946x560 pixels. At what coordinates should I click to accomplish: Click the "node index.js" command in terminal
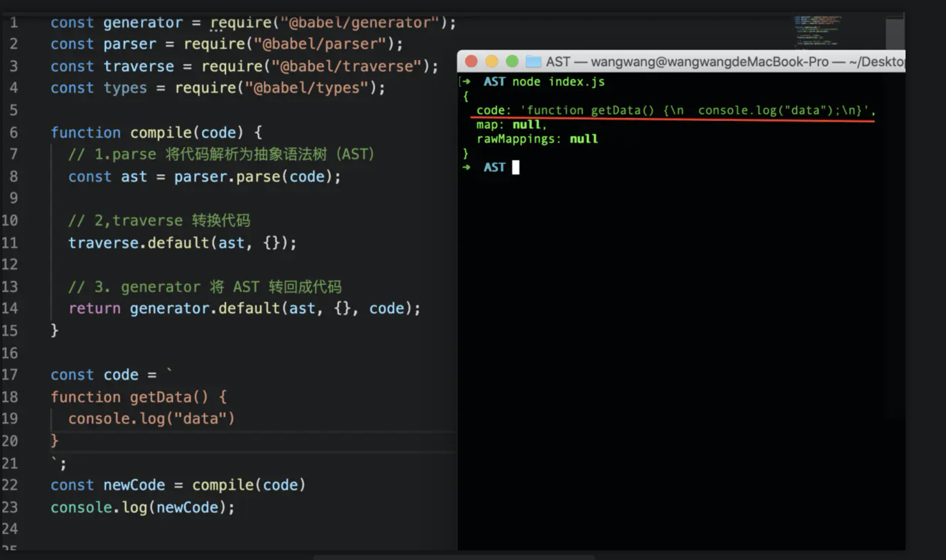coord(558,82)
